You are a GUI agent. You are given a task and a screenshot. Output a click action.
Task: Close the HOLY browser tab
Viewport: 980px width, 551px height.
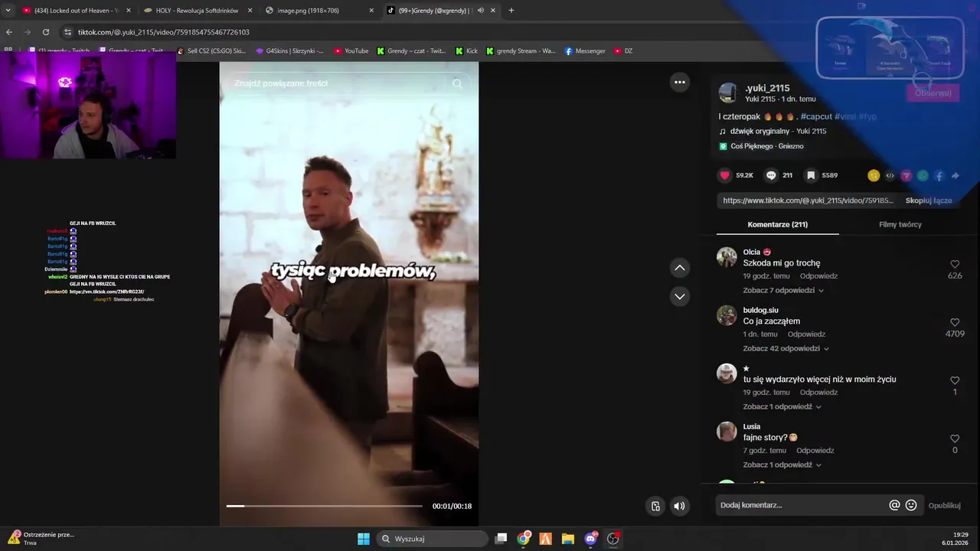coord(250,11)
